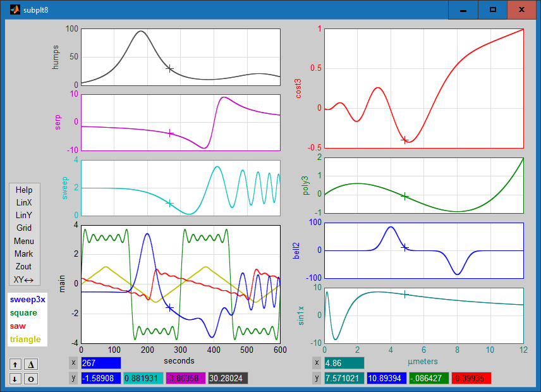Click the MATLAB icon in title bar
Viewport: 541px width, 392px height.
15,9
